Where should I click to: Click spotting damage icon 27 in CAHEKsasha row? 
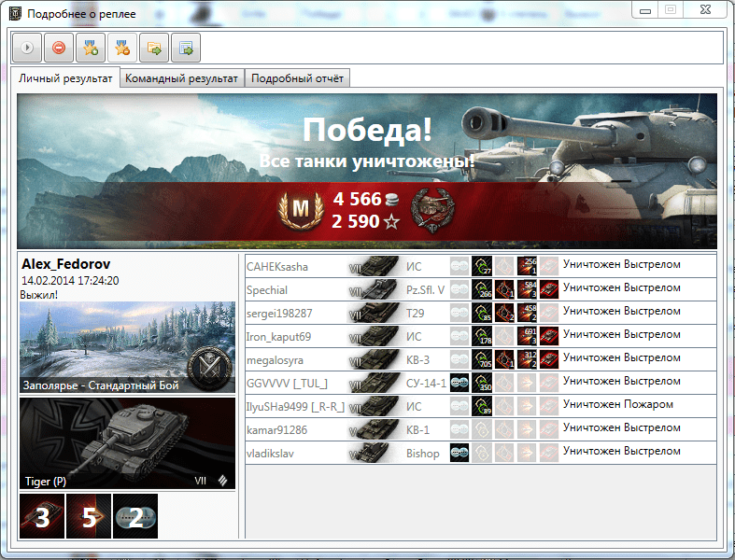(x=481, y=266)
